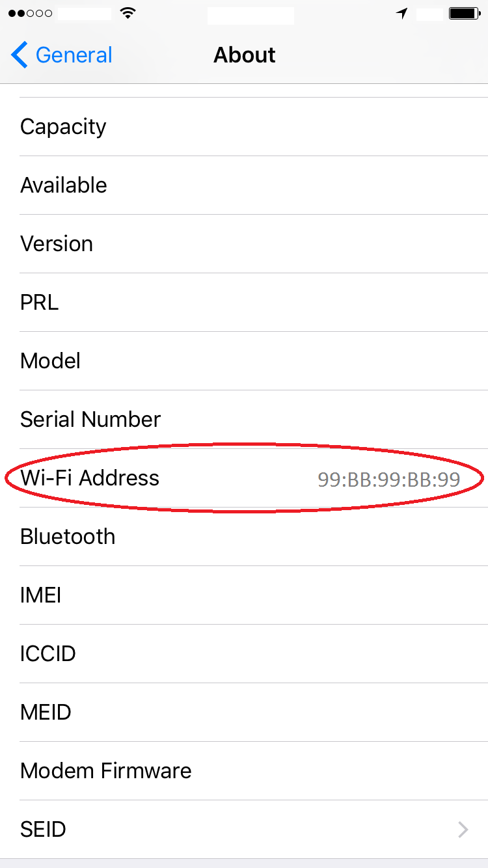488x868 pixels.
Task: Tap the Wi-Fi signal status icon
Action: (x=128, y=14)
